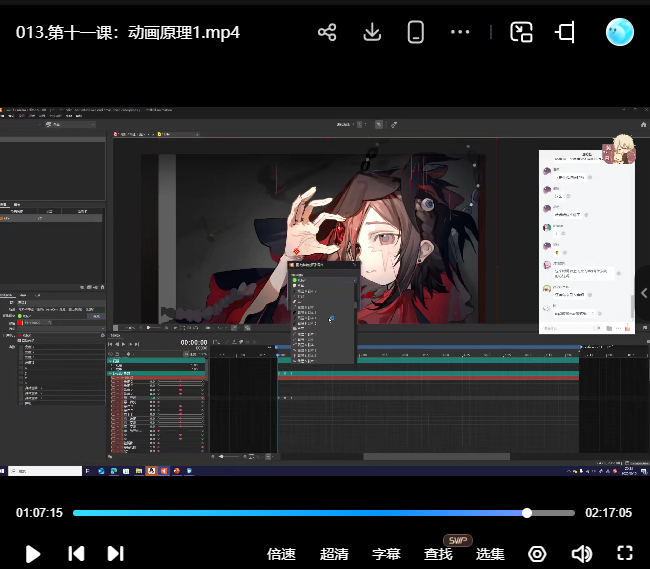Download the video with the download icon
The width and height of the screenshot is (650, 569).
pos(372,32)
